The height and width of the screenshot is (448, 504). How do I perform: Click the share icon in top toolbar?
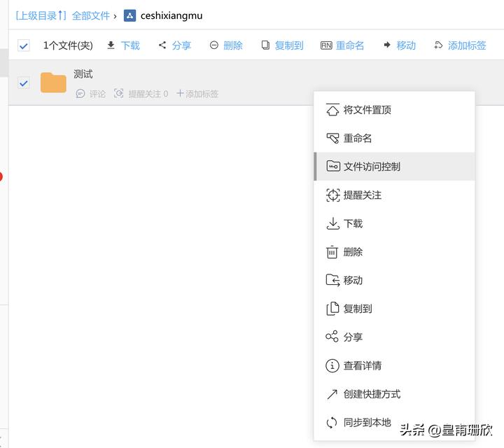coord(162,45)
